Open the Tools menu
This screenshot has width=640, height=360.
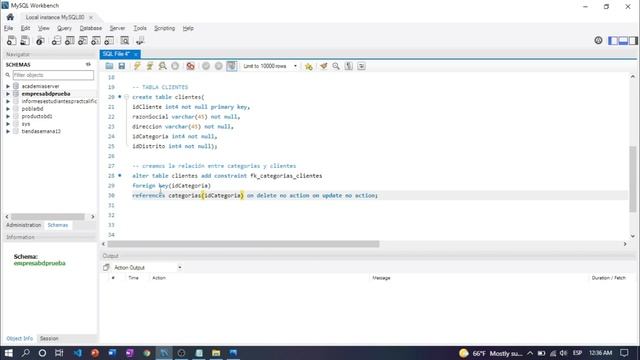pyautogui.click(x=140, y=28)
